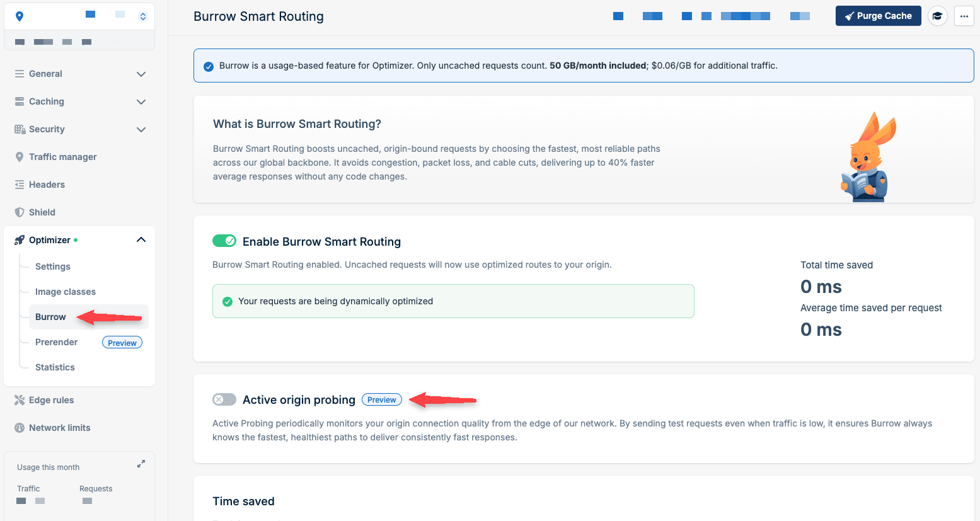Open Optimizer Settings sub-item
The image size is (980, 521).
(x=53, y=266)
